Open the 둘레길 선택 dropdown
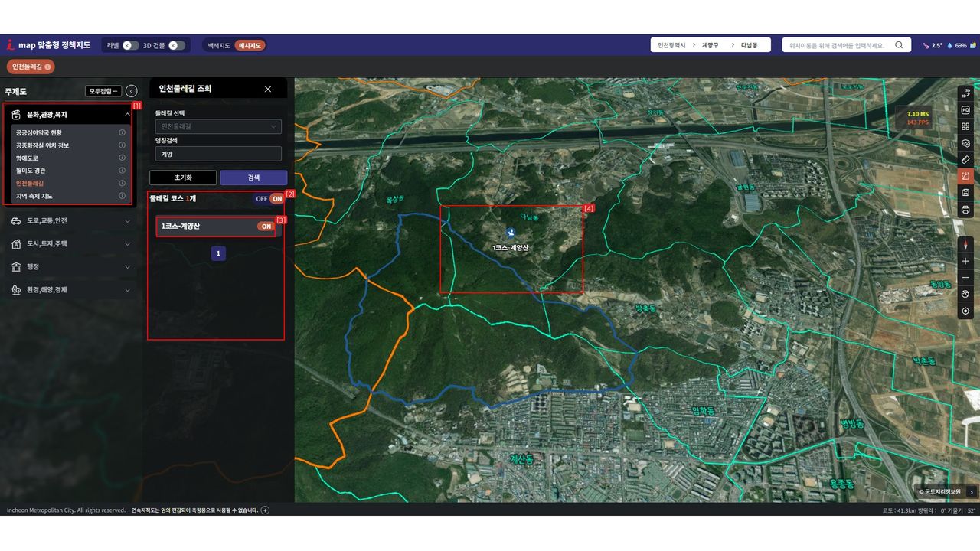The height and width of the screenshot is (551, 980). [x=218, y=126]
